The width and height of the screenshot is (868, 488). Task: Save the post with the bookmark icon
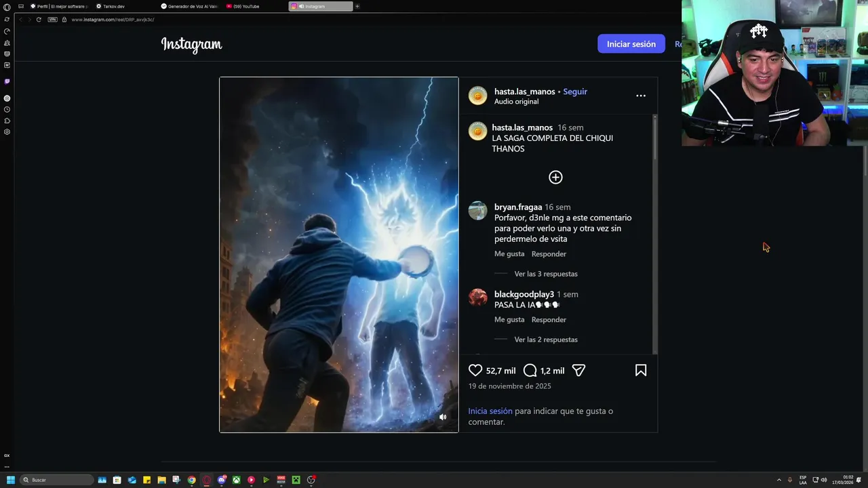[641, 371]
